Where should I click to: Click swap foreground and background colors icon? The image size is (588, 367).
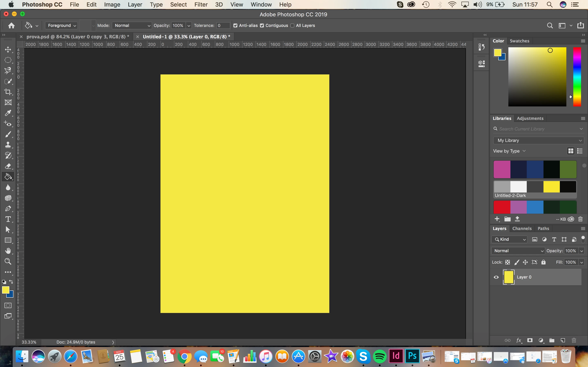11,282
